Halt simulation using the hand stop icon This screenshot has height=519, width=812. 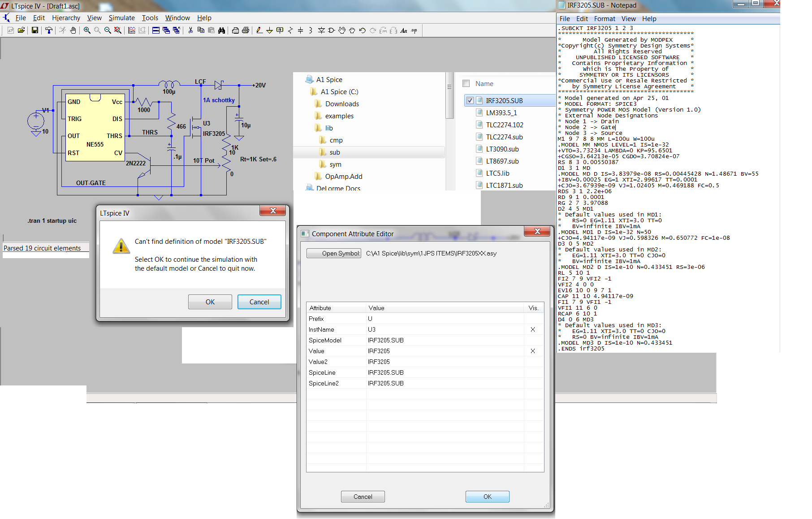pos(73,30)
